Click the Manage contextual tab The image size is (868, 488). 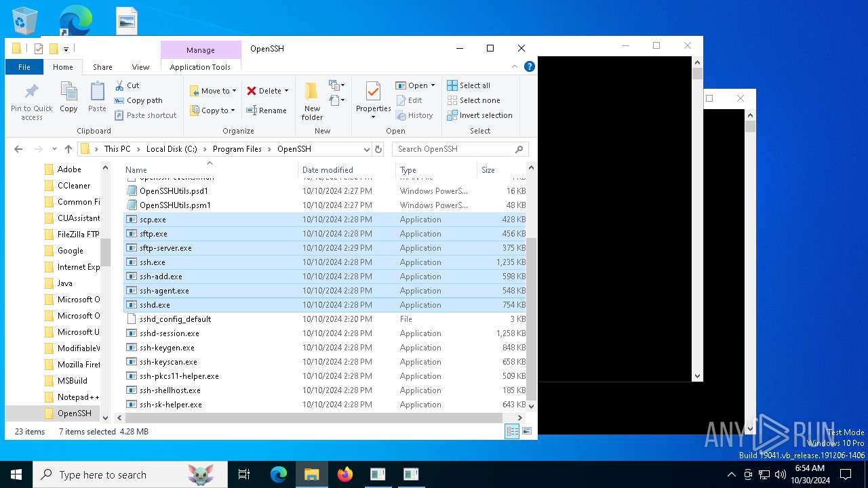[201, 50]
